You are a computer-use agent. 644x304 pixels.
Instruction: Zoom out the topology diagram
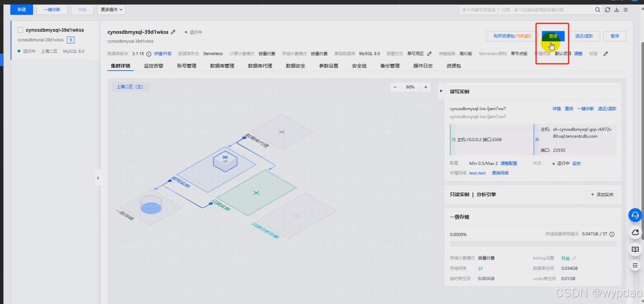(x=395, y=87)
